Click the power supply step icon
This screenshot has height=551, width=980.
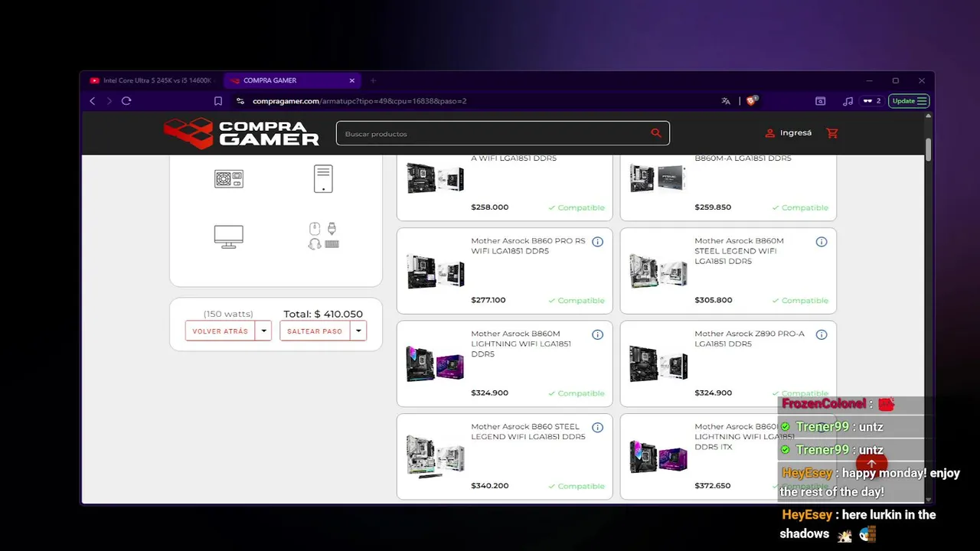(229, 179)
